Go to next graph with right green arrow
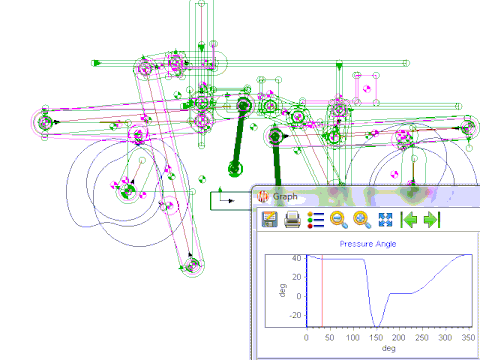 (432, 220)
